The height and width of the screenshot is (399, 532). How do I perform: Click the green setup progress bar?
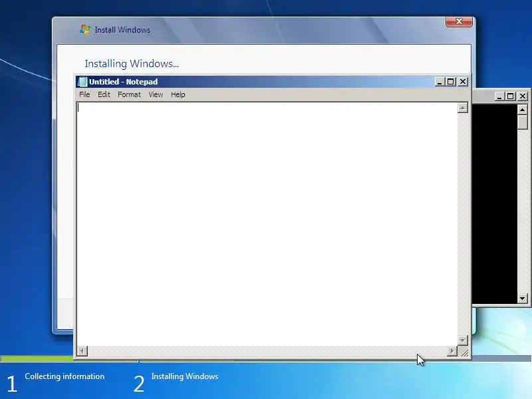[x=37, y=358]
